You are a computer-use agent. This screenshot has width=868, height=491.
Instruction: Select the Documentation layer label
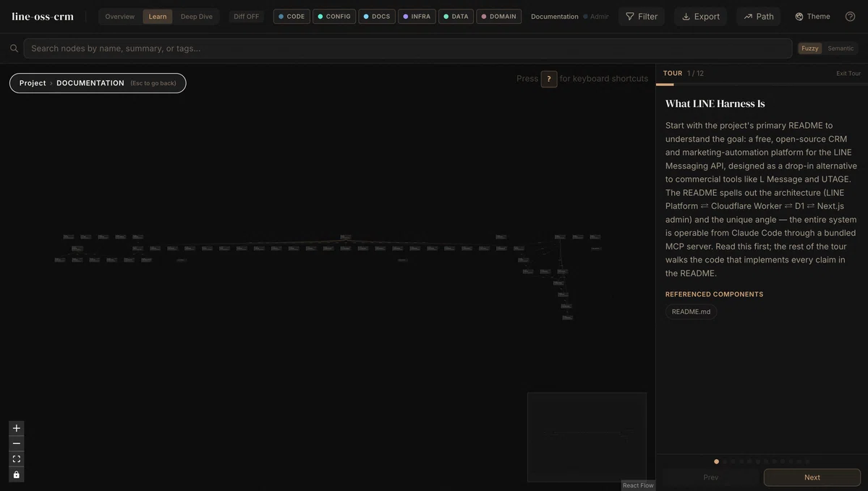click(555, 17)
